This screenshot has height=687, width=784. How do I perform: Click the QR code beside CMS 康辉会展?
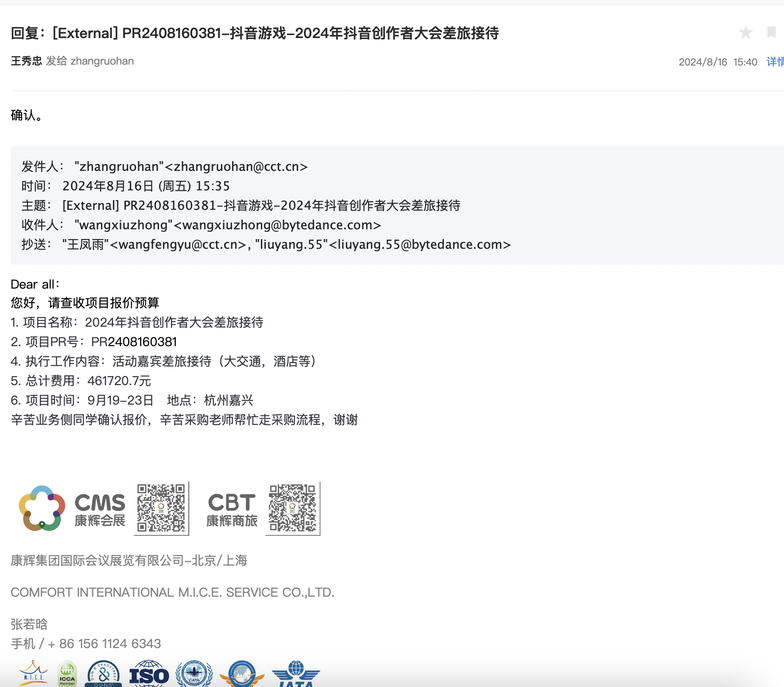click(161, 508)
